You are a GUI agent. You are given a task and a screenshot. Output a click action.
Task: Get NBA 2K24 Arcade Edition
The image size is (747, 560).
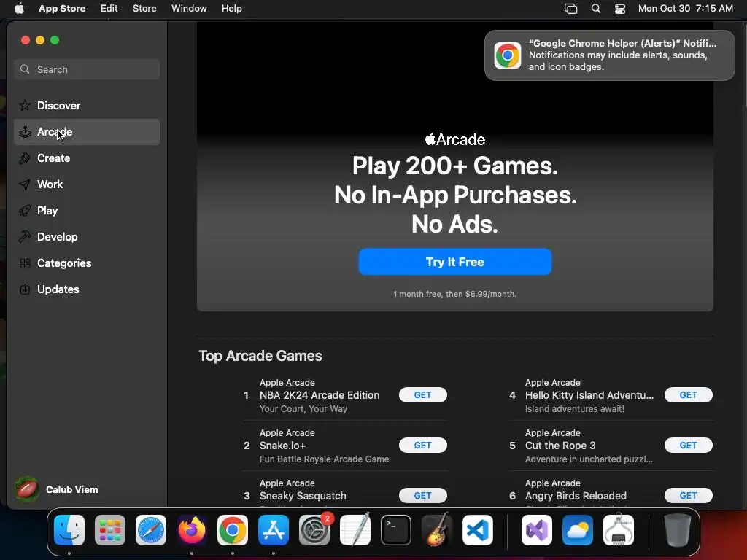(422, 394)
